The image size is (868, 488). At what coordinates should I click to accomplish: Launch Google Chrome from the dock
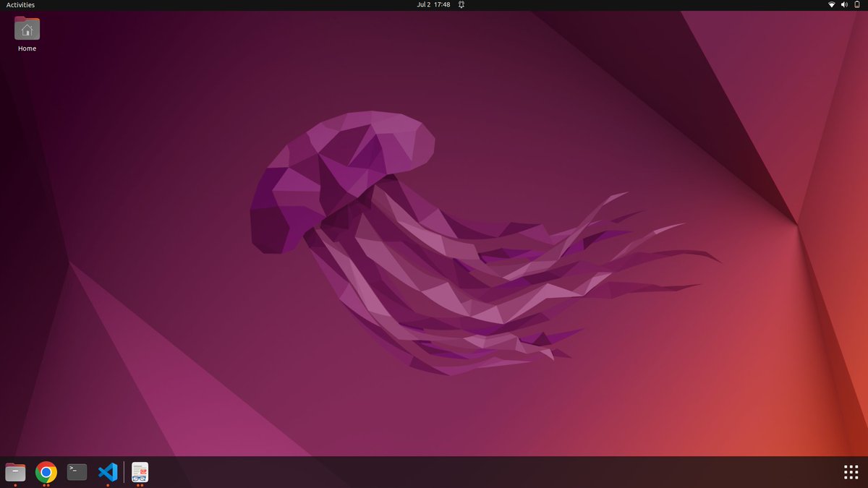coord(46,472)
